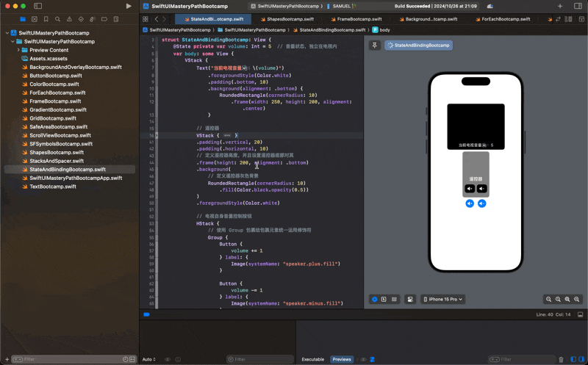Switch preview to Live mode
Screen dimensions: 588x365
point(374,299)
